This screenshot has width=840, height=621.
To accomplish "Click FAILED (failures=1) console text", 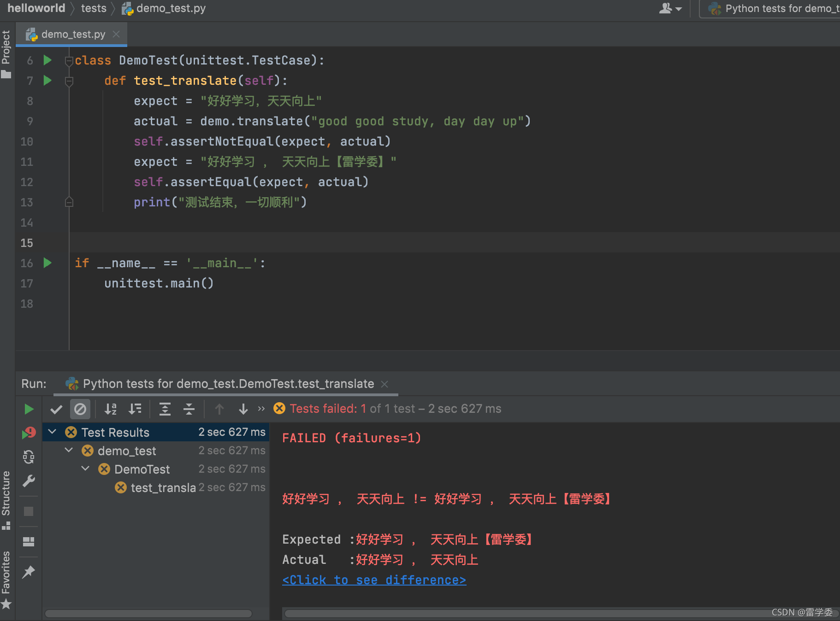I will [352, 438].
